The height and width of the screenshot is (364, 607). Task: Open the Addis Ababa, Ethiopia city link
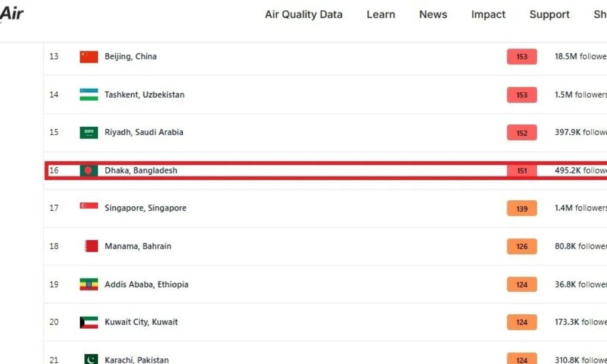click(146, 285)
